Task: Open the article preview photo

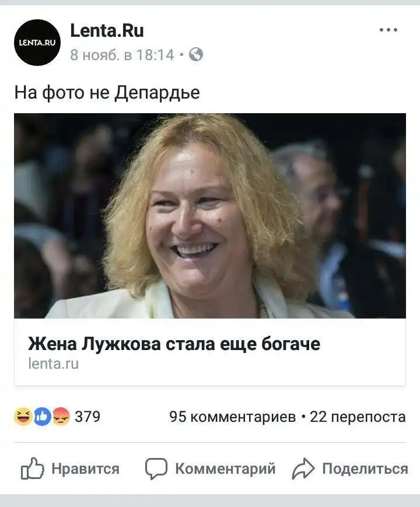Action: point(210,216)
